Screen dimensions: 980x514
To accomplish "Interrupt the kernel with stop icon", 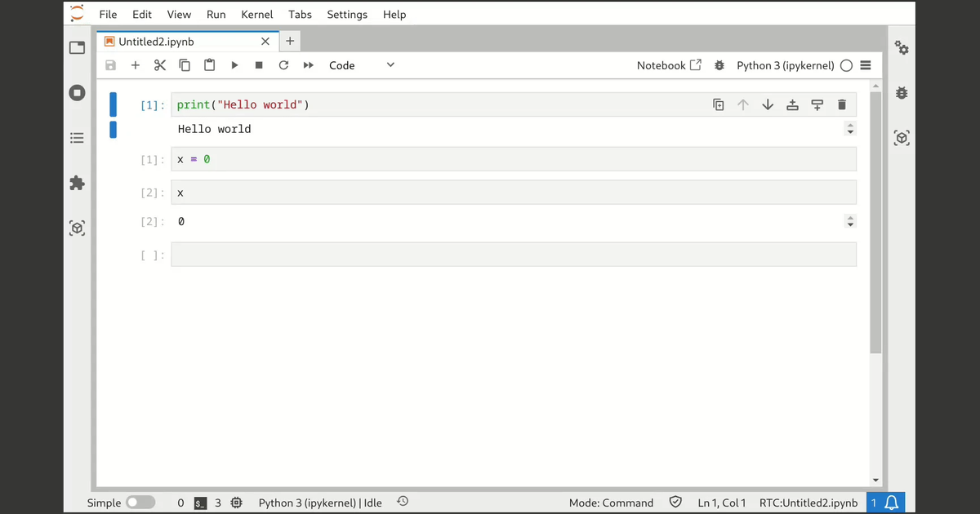I will coord(259,65).
